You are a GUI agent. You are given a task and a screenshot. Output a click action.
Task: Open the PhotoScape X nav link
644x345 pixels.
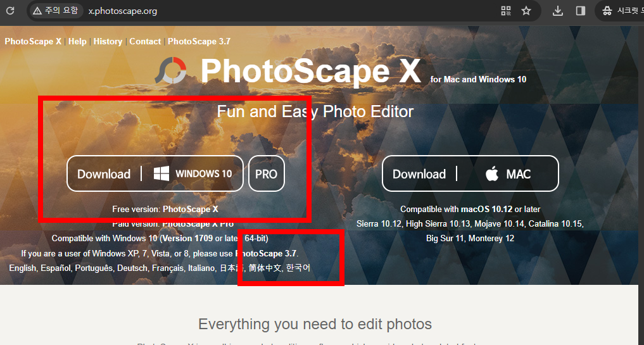[x=33, y=42]
